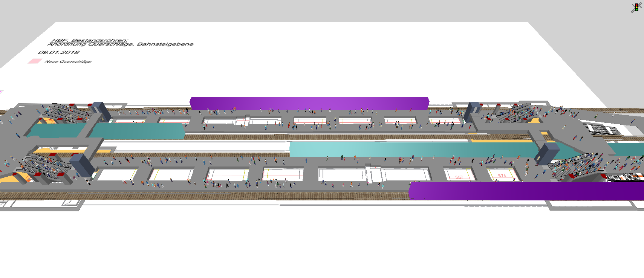Click the 'Anordnung Querschläge, Bahnsteigebene' subtitle
The image size is (644, 278).
(x=121, y=44)
